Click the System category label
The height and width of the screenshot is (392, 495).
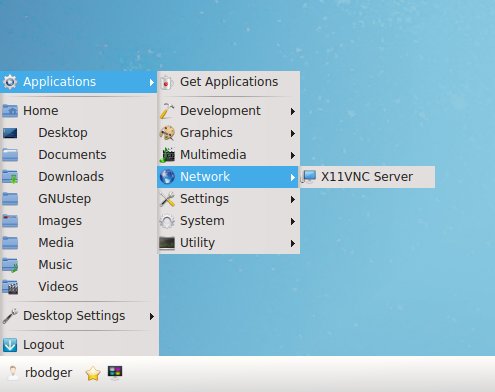202,221
